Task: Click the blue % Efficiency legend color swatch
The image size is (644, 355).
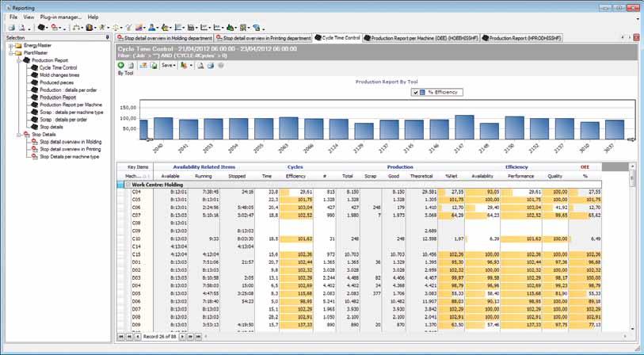Action: (422, 93)
